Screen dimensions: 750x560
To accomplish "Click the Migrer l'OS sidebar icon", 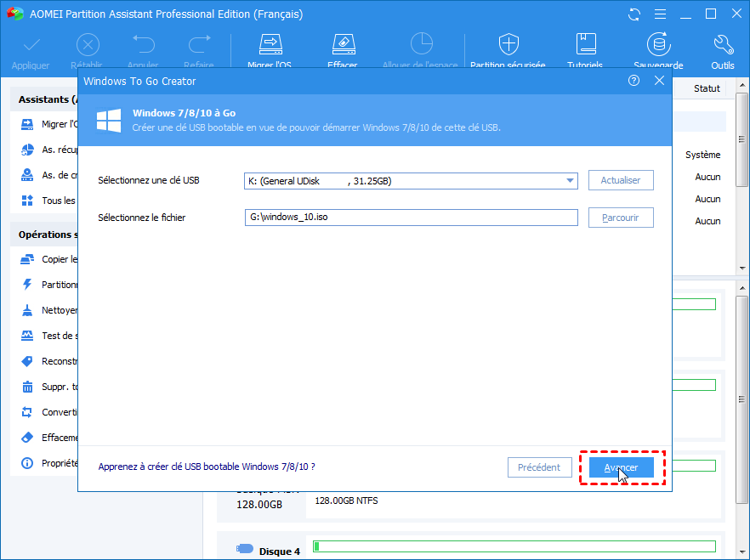I will click(x=27, y=124).
